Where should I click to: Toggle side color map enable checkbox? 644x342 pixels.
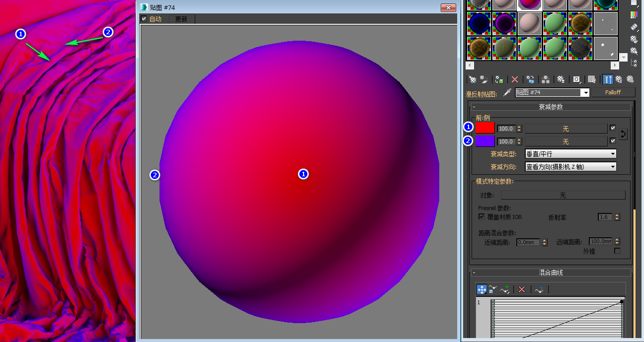613,141
